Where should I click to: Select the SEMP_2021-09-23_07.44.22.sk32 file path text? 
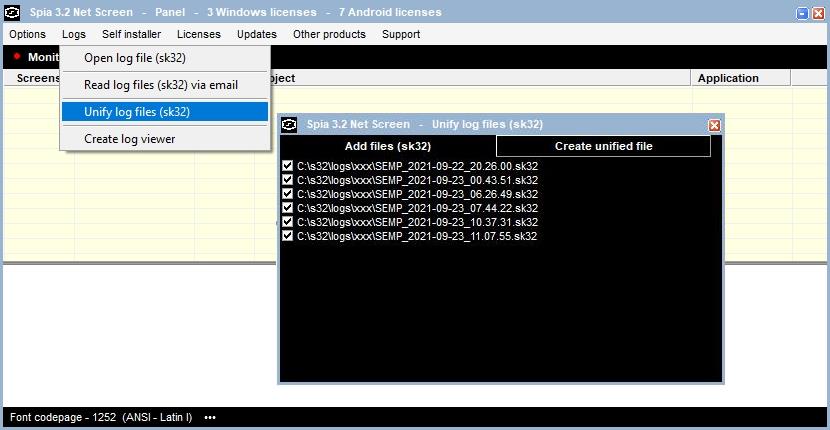(x=418, y=208)
